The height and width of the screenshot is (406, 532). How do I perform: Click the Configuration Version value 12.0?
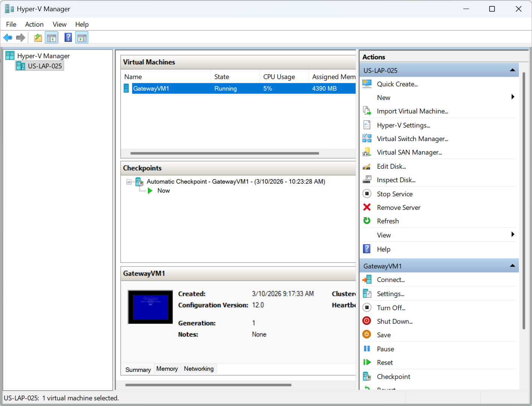(258, 305)
